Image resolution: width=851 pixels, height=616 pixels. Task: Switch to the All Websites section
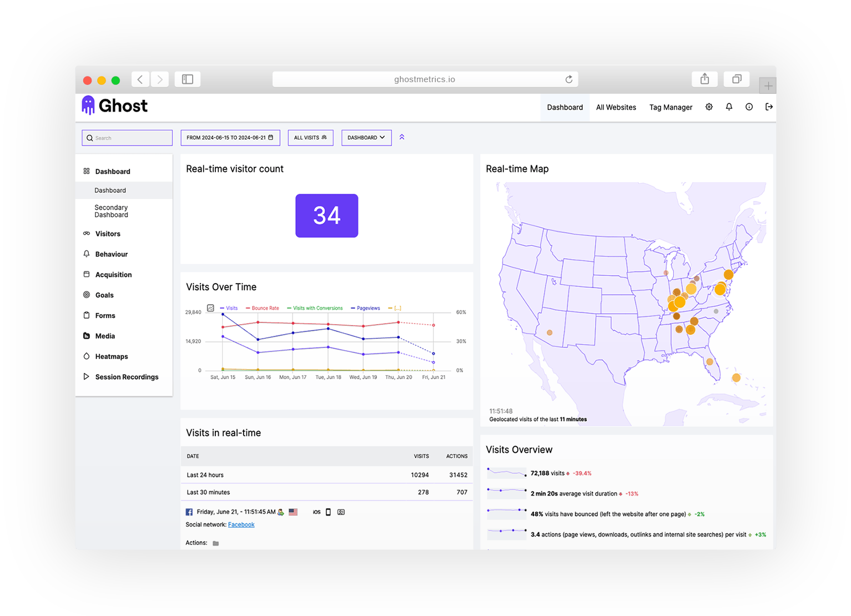(x=616, y=107)
